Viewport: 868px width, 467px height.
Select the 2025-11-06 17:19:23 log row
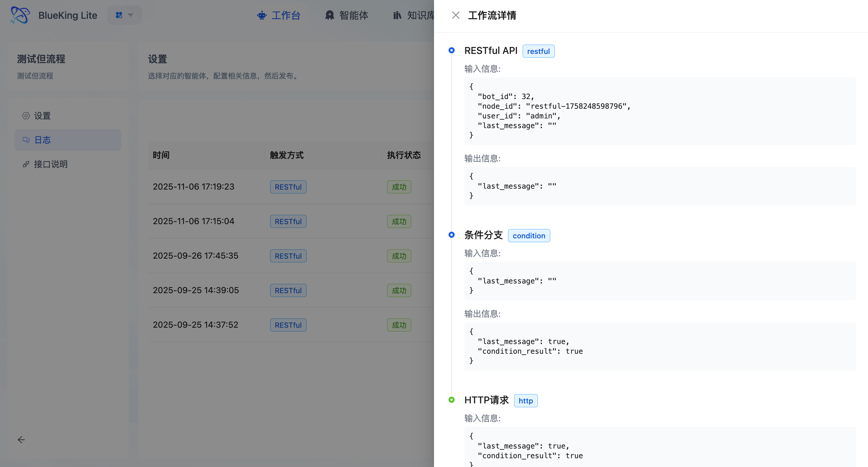pos(193,187)
